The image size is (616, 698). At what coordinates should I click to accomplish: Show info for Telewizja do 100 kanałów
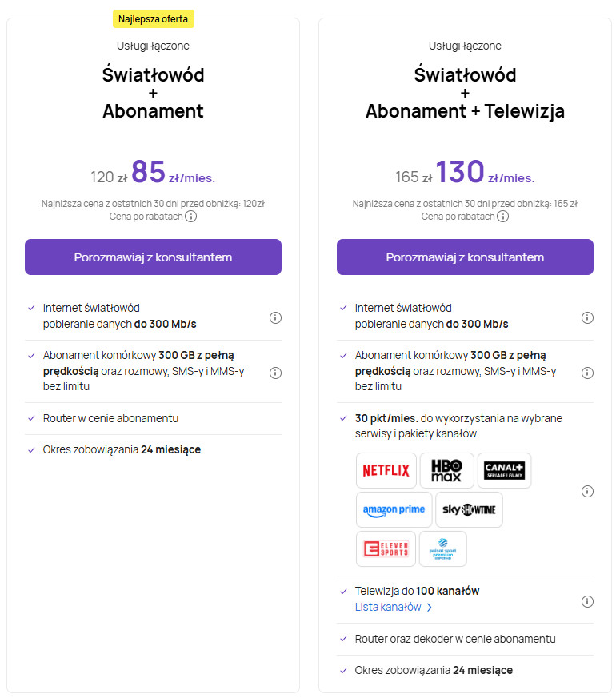tap(587, 601)
